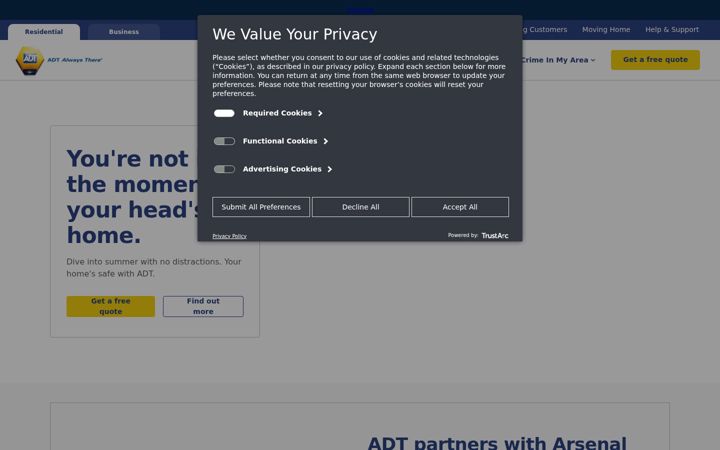Click the Accept All button
The image size is (720, 450).
pyautogui.click(x=460, y=207)
